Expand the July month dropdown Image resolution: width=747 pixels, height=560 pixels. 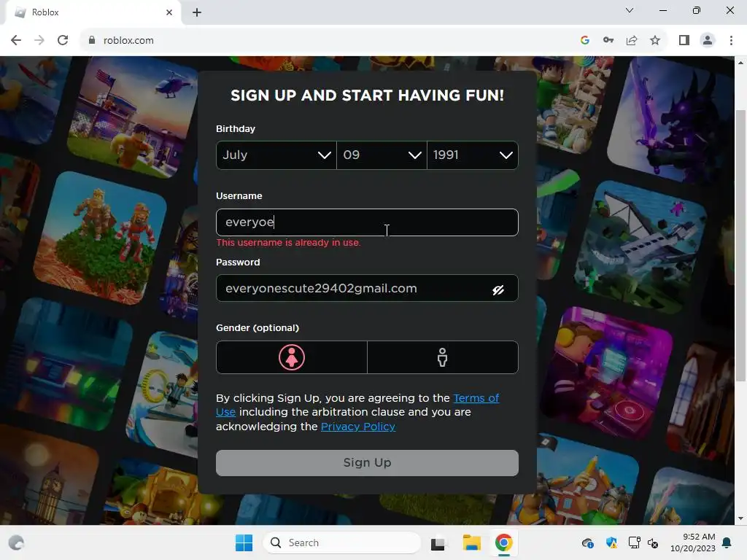coord(276,155)
